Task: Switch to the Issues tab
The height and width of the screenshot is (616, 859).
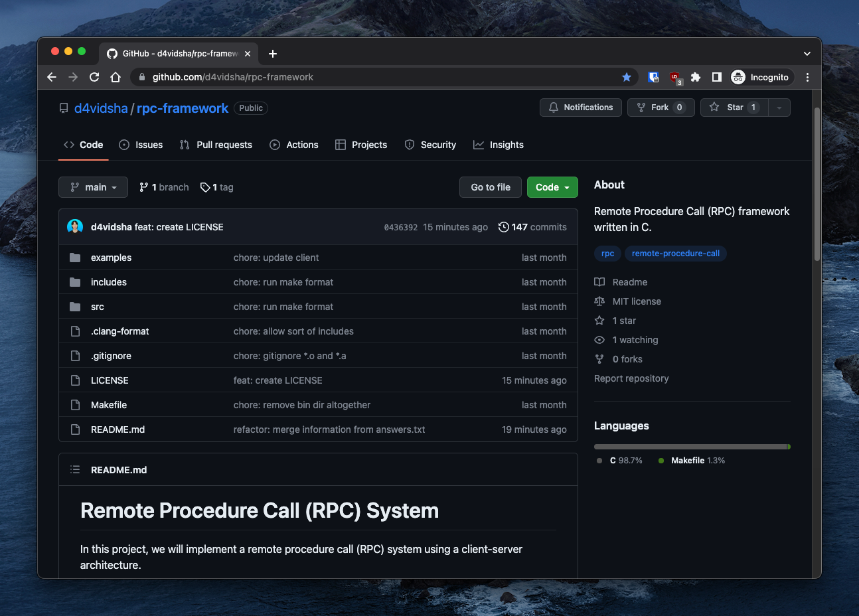Action: coord(141,145)
